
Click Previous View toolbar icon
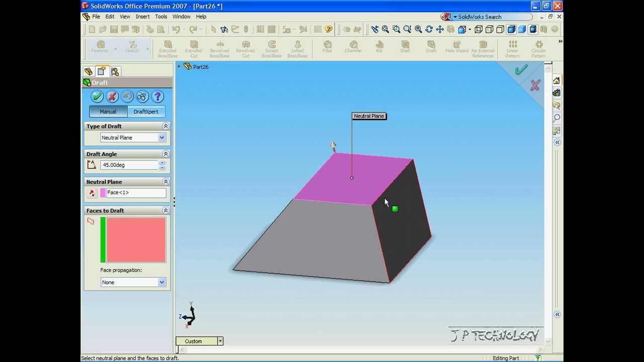click(x=374, y=29)
